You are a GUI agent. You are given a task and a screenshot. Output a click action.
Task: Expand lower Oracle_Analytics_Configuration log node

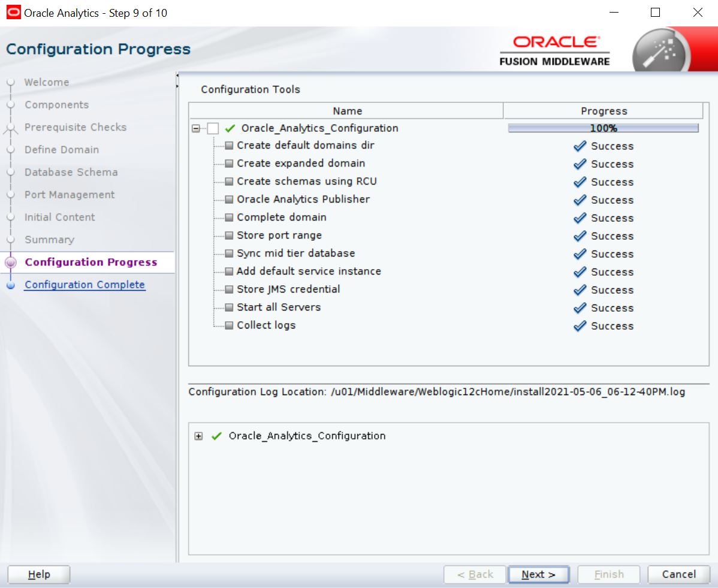(198, 436)
